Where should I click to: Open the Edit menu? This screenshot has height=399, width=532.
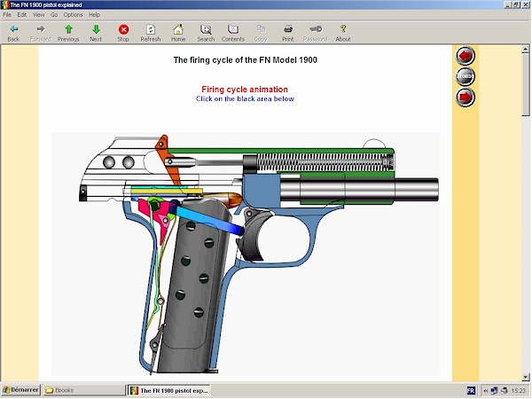pyautogui.click(x=22, y=14)
